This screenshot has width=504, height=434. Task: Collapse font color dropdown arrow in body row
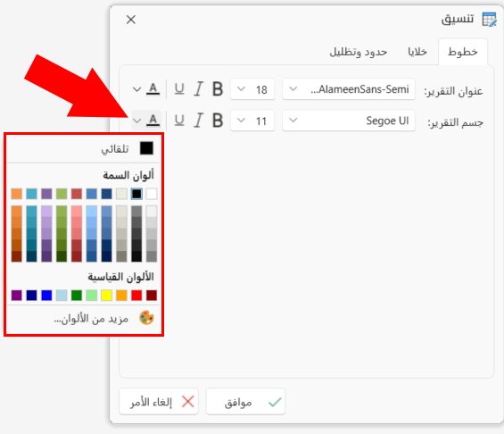(137, 121)
